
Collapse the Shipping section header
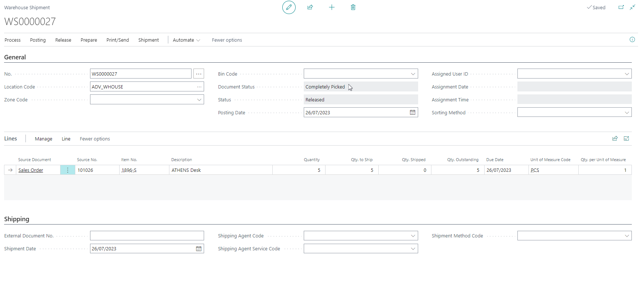(17, 219)
